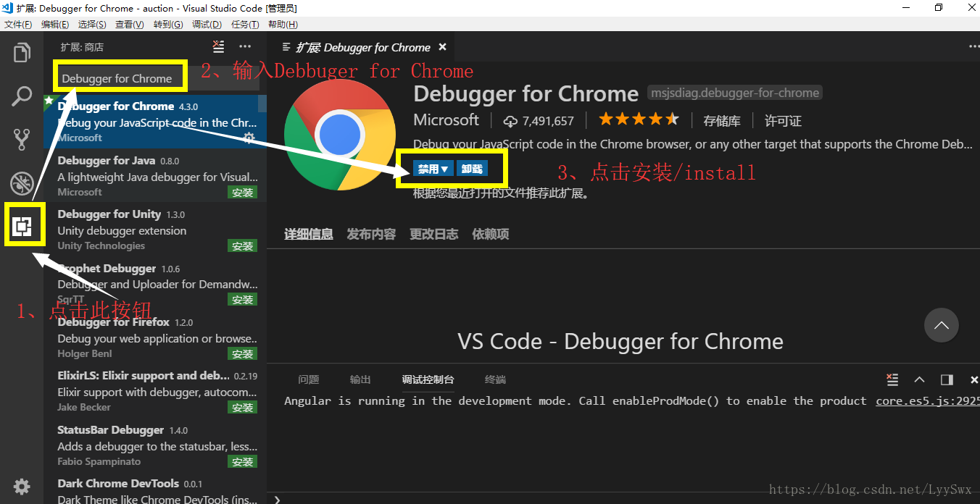Open the 编辑(E) menu

pos(55,24)
